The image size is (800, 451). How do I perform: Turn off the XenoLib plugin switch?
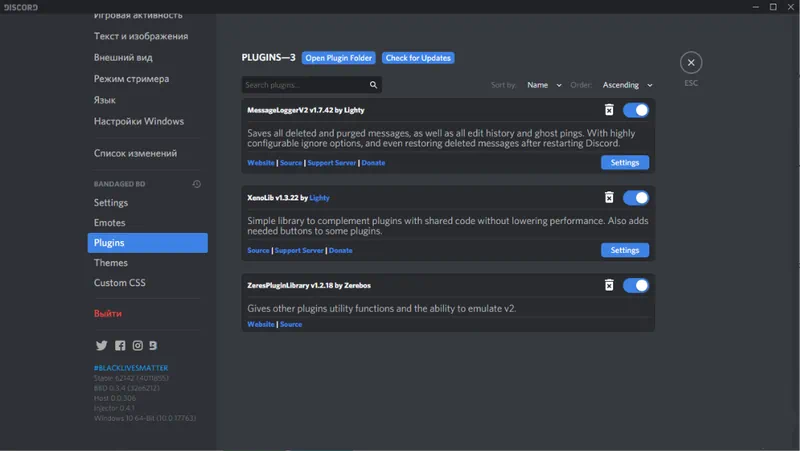[635, 198]
